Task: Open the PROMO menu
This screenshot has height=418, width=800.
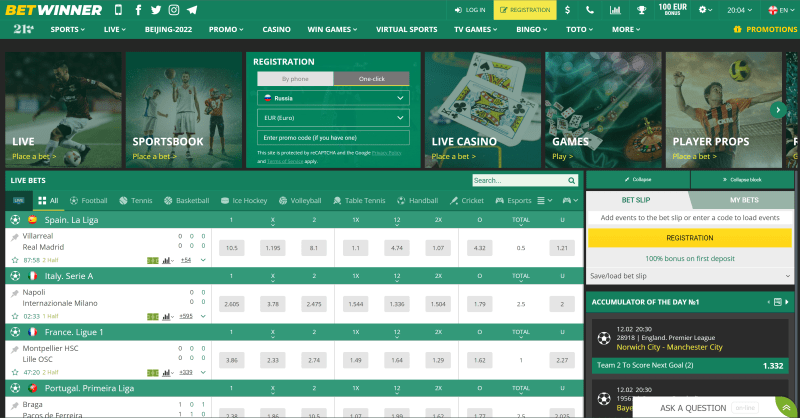Action: 226,30
